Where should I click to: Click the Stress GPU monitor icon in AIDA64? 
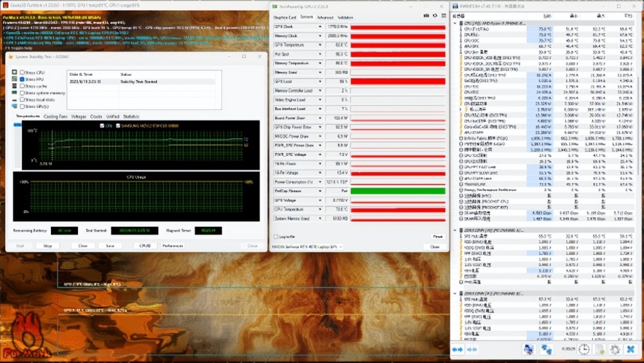15,106
